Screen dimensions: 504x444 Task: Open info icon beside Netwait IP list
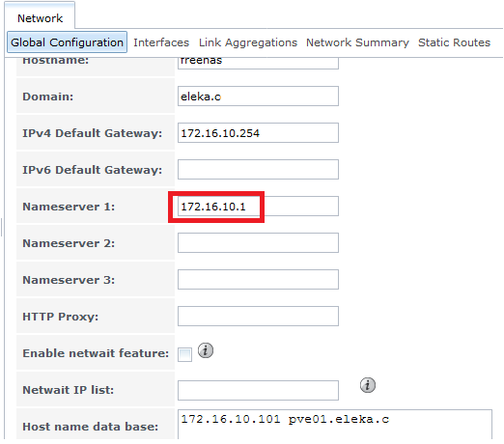368,385
